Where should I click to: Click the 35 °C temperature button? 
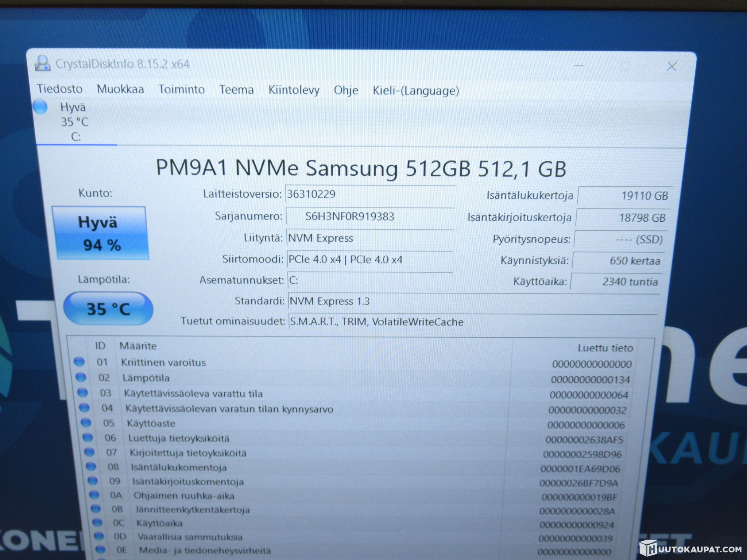(108, 309)
